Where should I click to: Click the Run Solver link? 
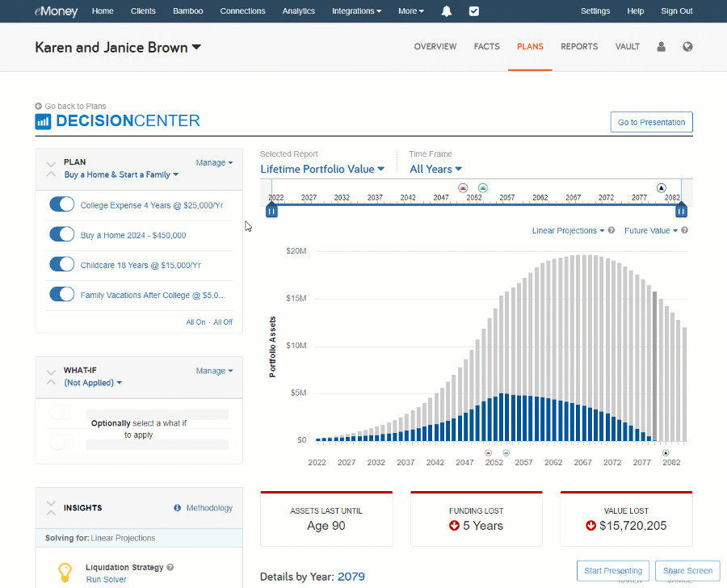pos(106,580)
